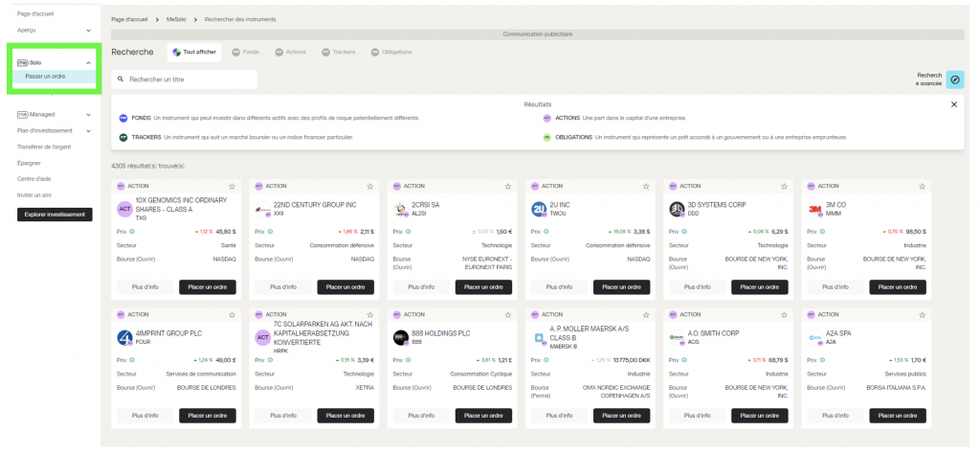Click the Recherche avancée label
This screenshot has height=454, width=980.
[928, 79]
